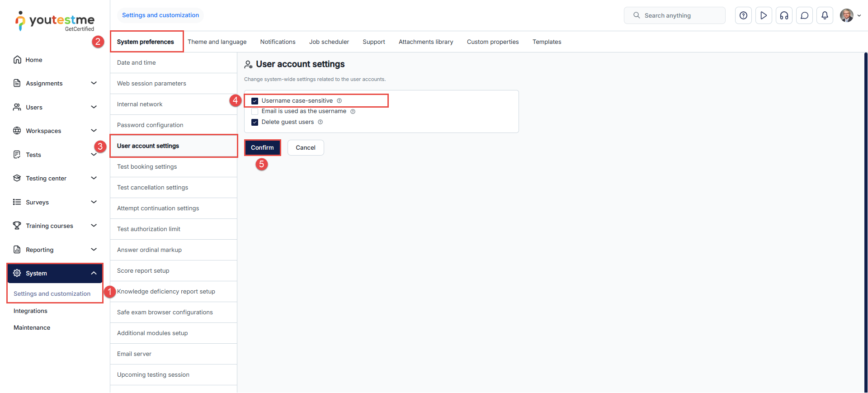Uncheck the Username case-sensitive checkbox
The width and height of the screenshot is (868, 393).
255,101
